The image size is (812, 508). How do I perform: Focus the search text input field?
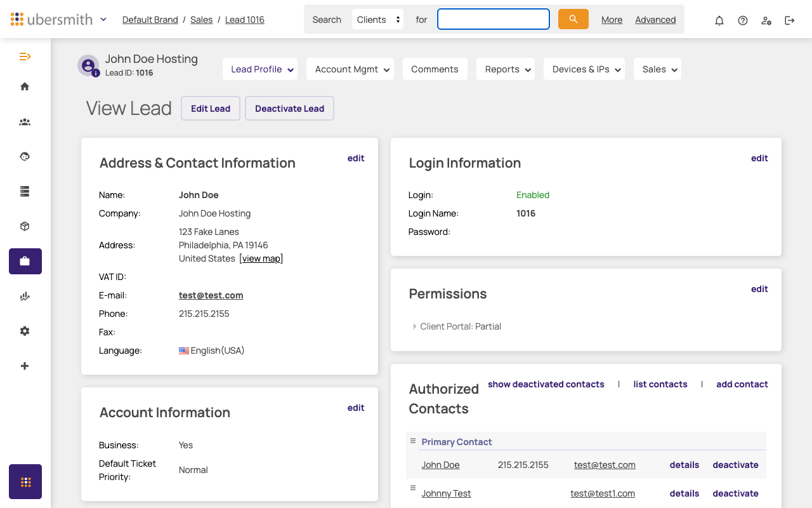pos(494,19)
